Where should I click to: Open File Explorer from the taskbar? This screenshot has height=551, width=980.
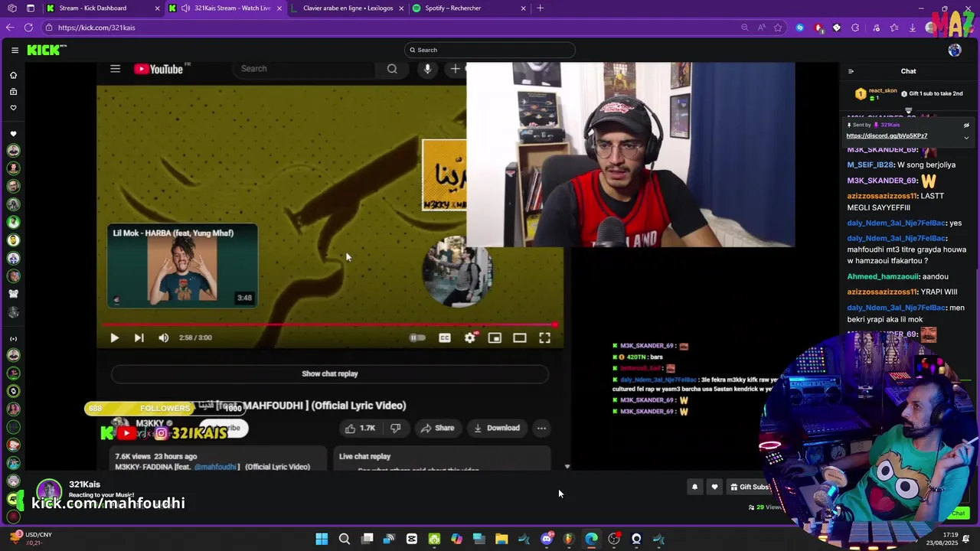(x=501, y=540)
